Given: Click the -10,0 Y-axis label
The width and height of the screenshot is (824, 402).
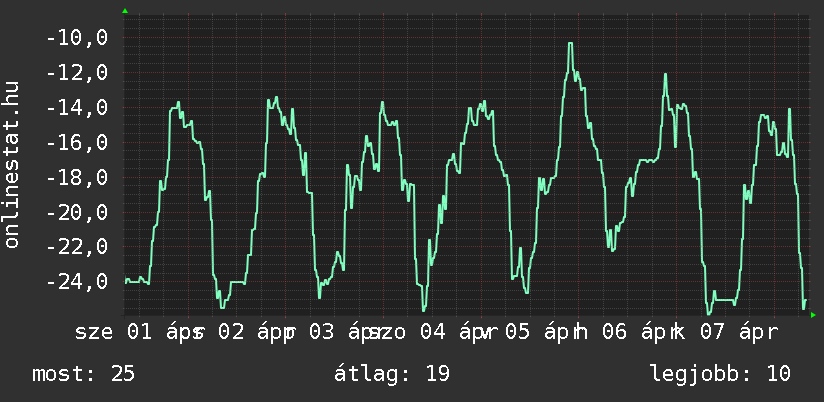Looking at the screenshot, I should (76, 39).
